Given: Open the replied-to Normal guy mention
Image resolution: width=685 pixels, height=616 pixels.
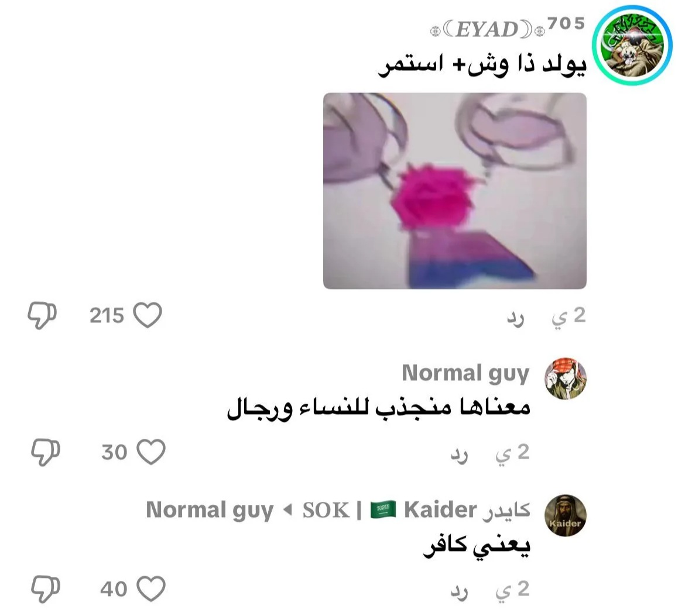Looking at the screenshot, I should tap(210, 510).
